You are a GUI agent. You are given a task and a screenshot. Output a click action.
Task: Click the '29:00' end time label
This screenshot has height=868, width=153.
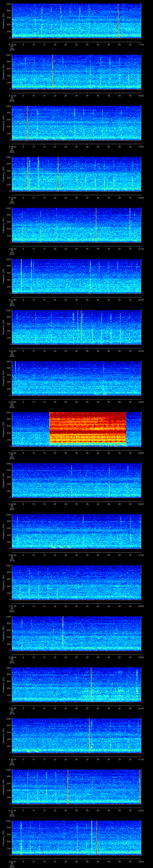coord(141,657)
